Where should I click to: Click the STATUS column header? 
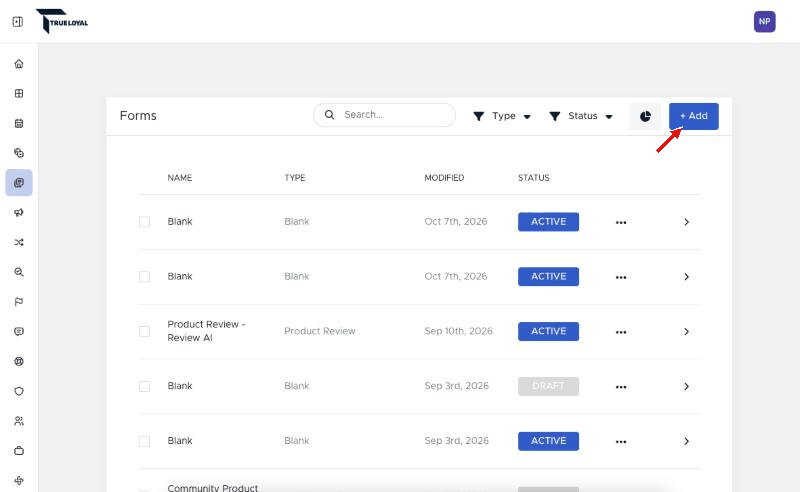(x=534, y=178)
